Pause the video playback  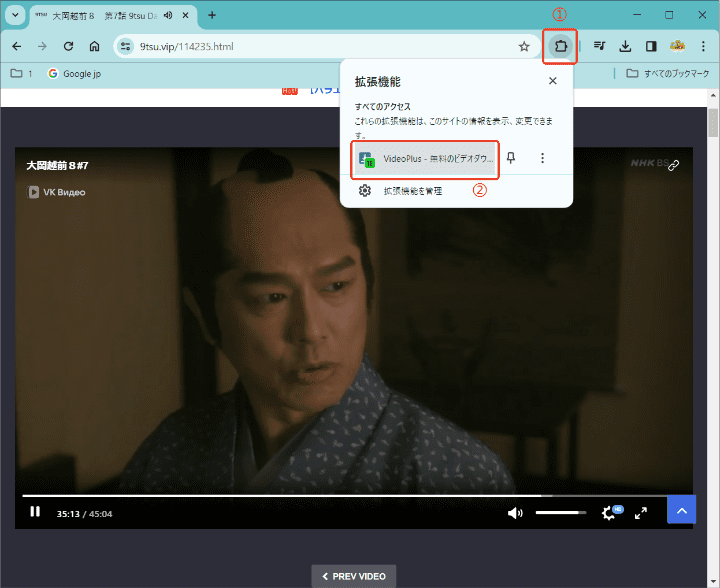point(35,512)
